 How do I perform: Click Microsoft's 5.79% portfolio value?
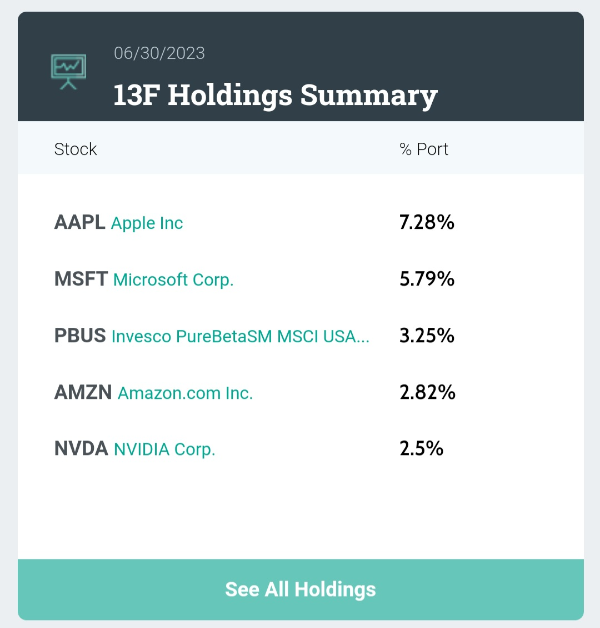point(427,279)
